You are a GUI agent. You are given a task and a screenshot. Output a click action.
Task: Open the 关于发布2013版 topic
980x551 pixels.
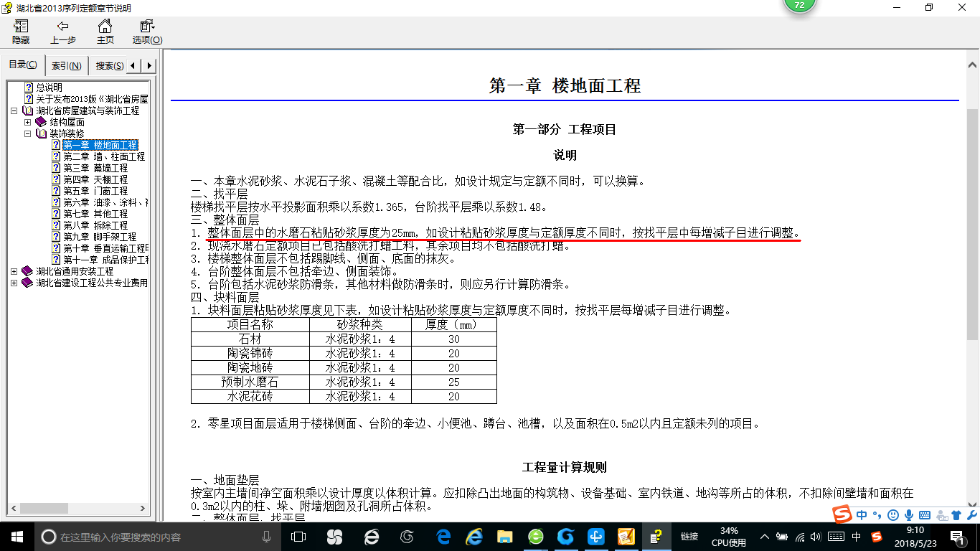(x=92, y=99)
